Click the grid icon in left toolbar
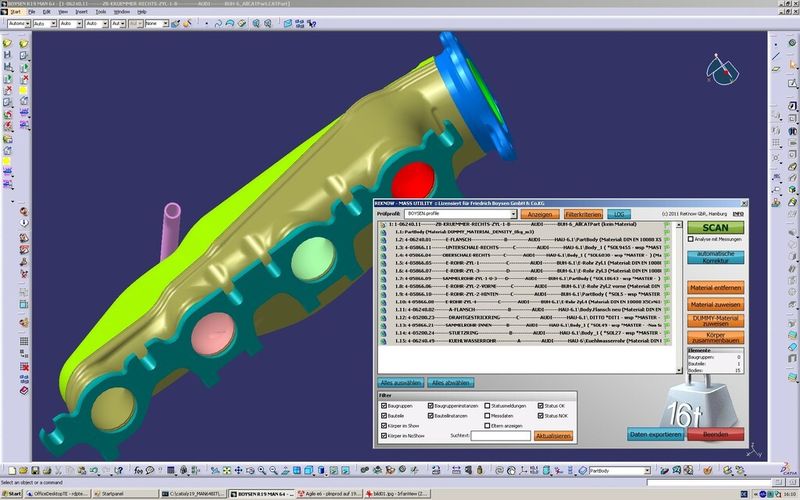800x500 pixels. click(x=24, y=341)
